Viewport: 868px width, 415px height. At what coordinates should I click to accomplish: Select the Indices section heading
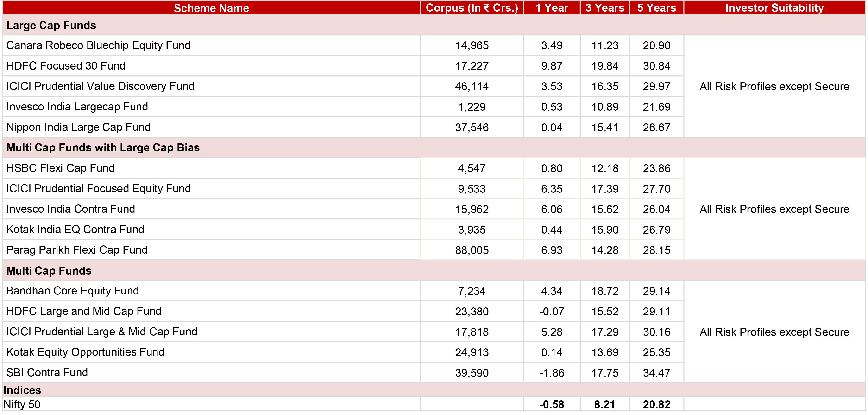tap(22, 390)
